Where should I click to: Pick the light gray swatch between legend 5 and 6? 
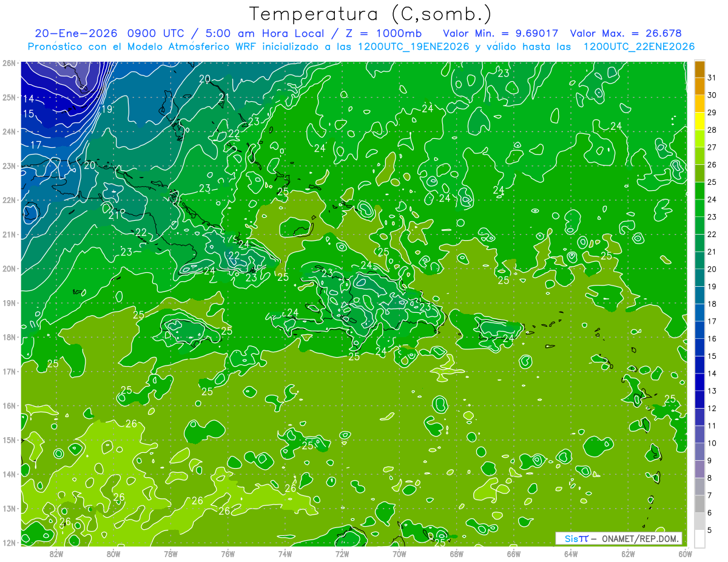coord(699,522)
